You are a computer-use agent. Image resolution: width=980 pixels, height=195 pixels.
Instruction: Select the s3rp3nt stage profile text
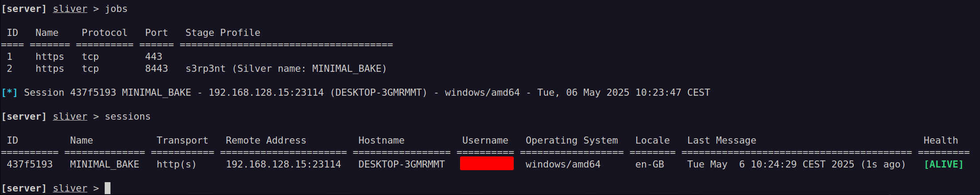[205, 69]
